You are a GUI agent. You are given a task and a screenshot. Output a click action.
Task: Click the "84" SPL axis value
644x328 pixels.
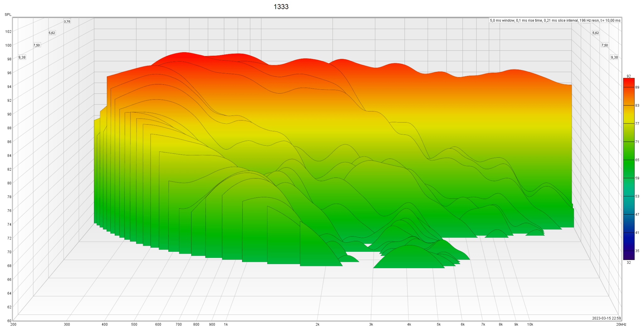point(9,156)
